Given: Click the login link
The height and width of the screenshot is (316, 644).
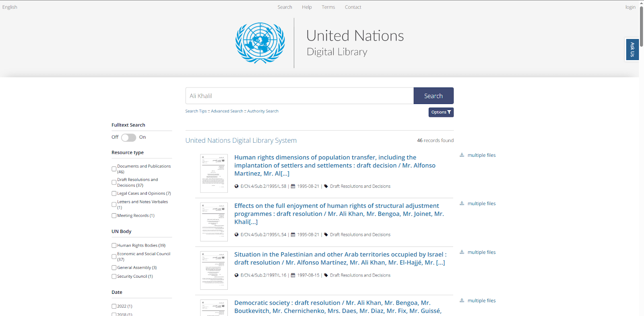Looking at the screenshot, I should pos(630,7).
